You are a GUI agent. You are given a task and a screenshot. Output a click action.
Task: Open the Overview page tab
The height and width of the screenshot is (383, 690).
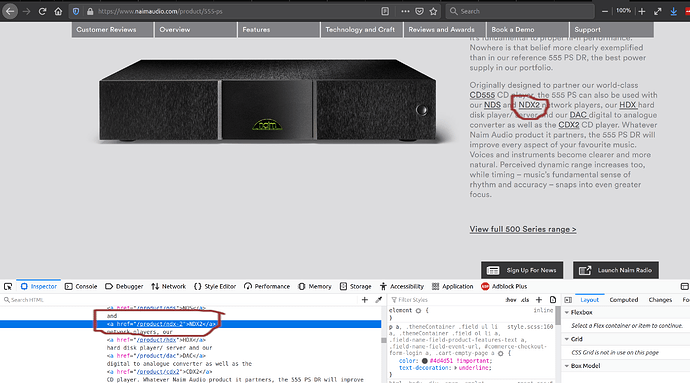coord(195,29)
